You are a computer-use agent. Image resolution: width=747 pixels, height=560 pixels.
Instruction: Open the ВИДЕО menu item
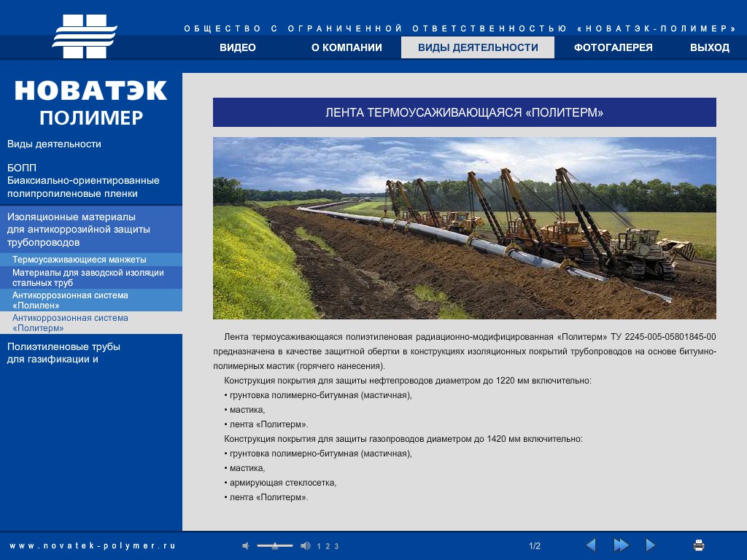238,47
